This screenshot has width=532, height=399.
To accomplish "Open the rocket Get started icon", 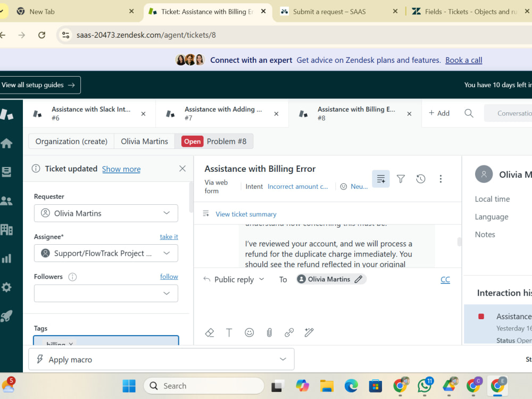I will [x=7, y=316].
